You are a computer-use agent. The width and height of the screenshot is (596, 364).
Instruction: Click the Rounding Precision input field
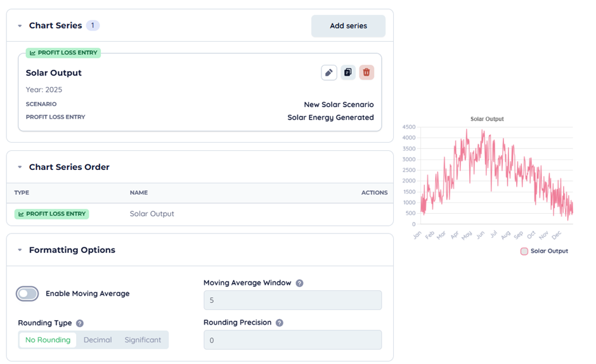tap(292, 340)
